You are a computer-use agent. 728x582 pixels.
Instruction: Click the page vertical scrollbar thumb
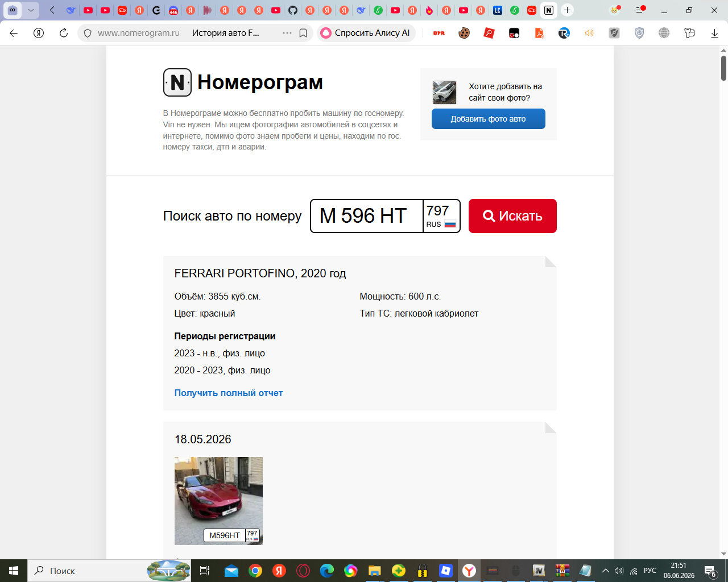point(723,68)
